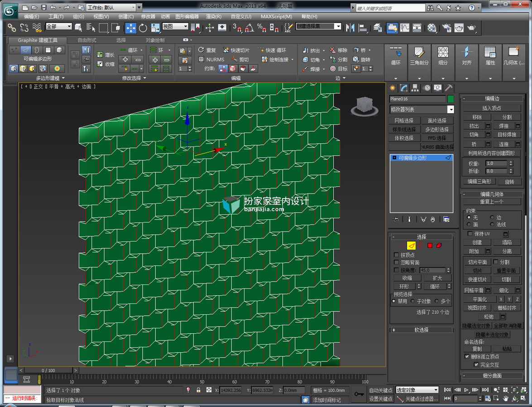The image size is (532, 407).
Task: Click the selection lock toggle icon
Action: (x=198, y=390)
